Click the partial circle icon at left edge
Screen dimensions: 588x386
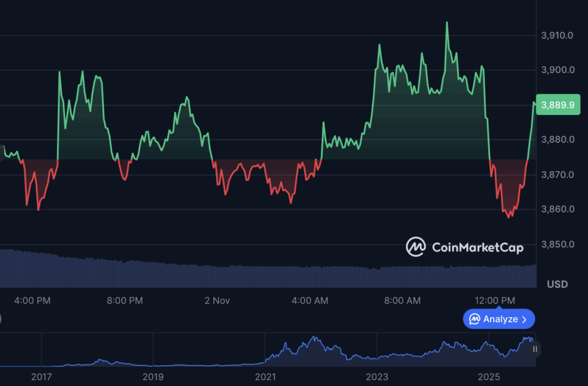tap(1, 318)
